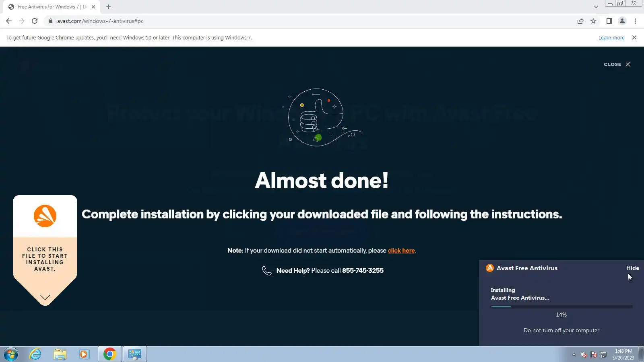This screenshot has height=362, width=644.
Task: Open the Chrome side panel
Action: (609, 21)
